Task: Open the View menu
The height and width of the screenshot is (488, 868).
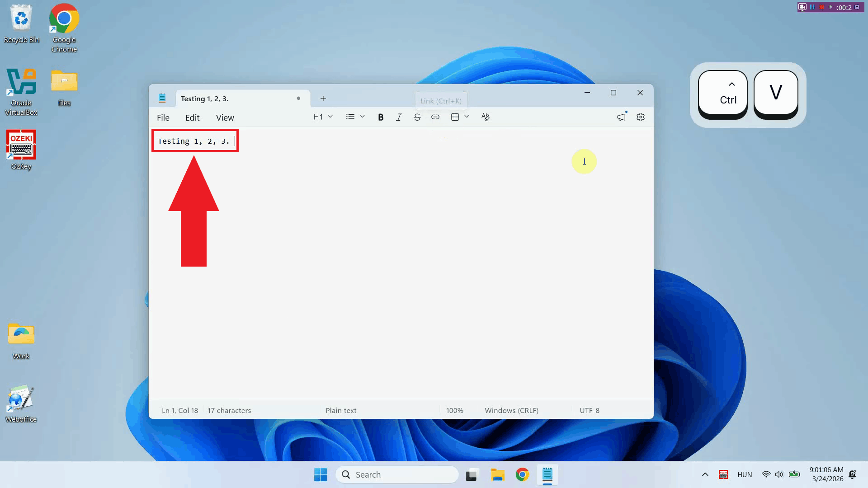Action: 225,117
